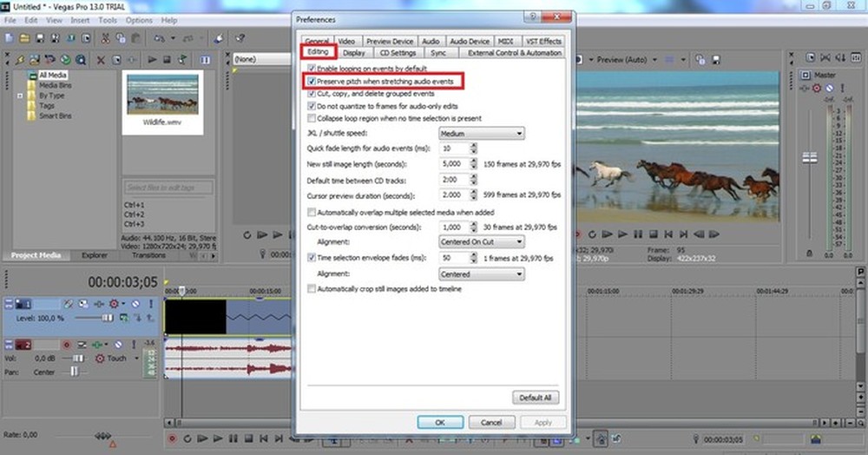
Task: Click the Wildlife.wmv thumbnail in Project Media
Action: tap(162, 95)
